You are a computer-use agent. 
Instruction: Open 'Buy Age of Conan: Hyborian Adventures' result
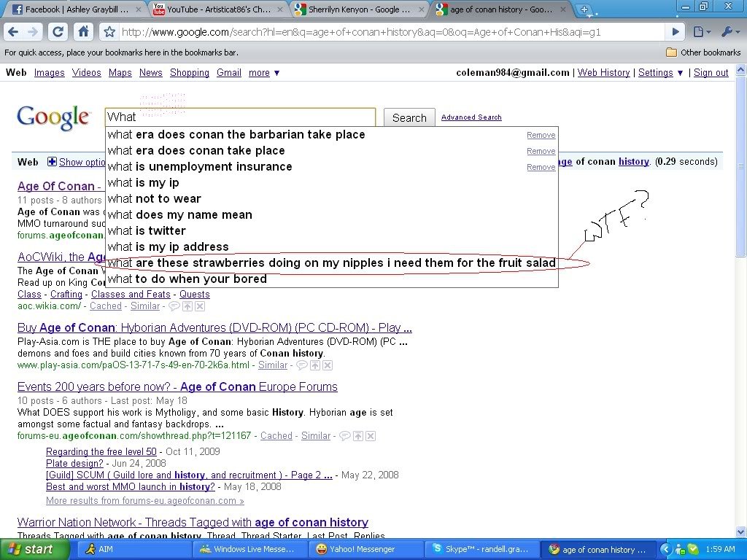(x=214, y=327)
